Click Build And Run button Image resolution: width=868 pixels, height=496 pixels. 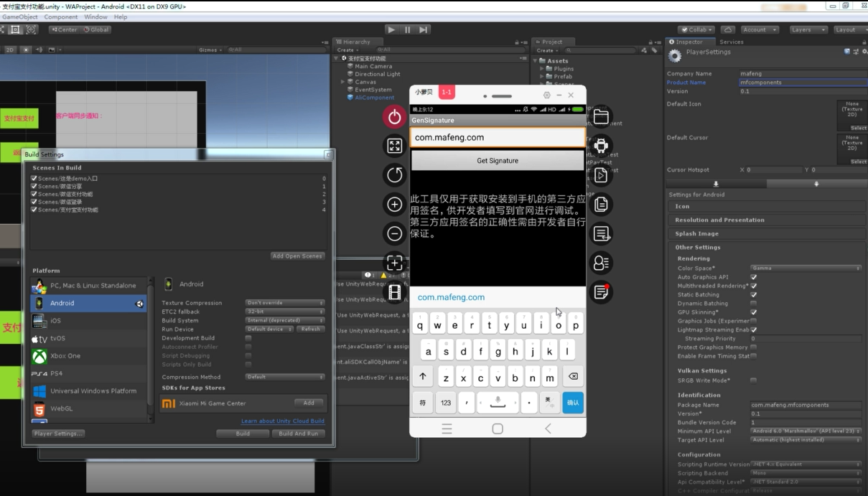point(299,434)
